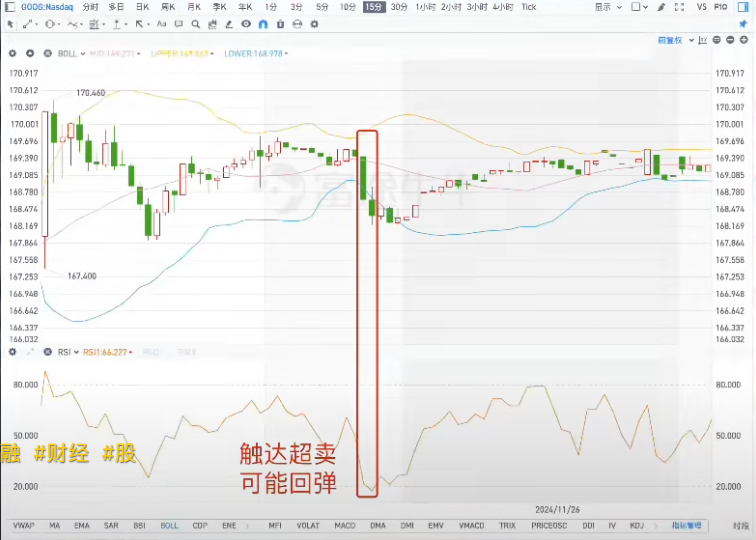Toggle MID line color dot
Viewport: 756px width, 540px height.
coord(139,54)
